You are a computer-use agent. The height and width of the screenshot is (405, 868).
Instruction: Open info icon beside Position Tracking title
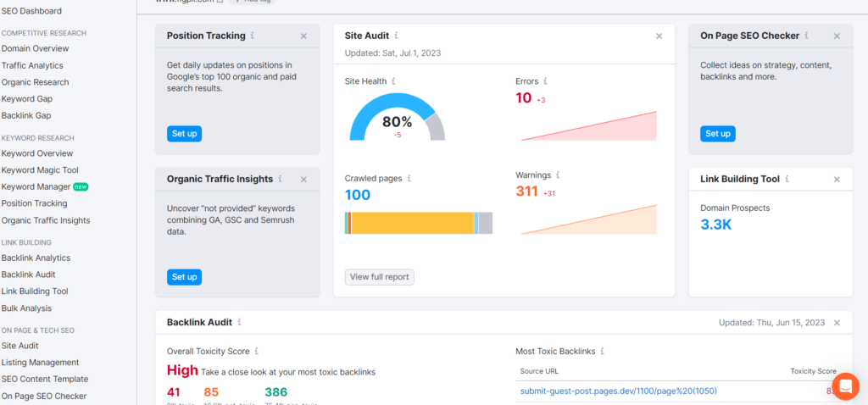[253, 36]
